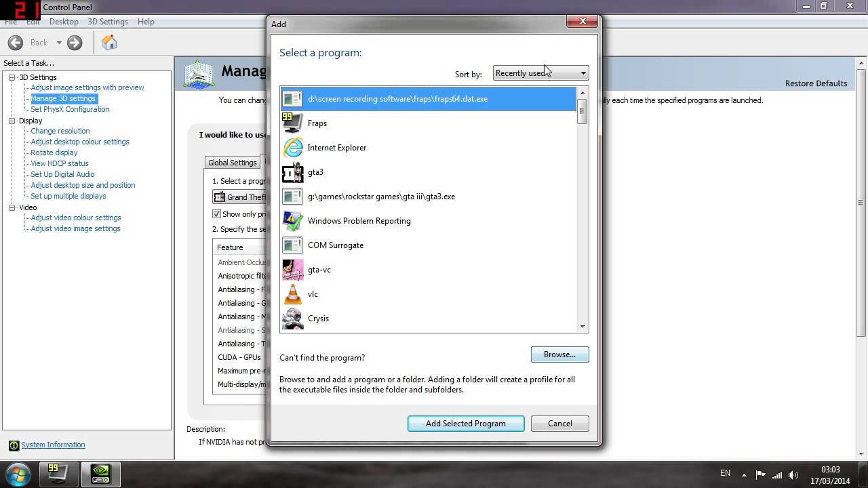Open Adjust video image settings
868x488 pixels.
click(75, 228)
